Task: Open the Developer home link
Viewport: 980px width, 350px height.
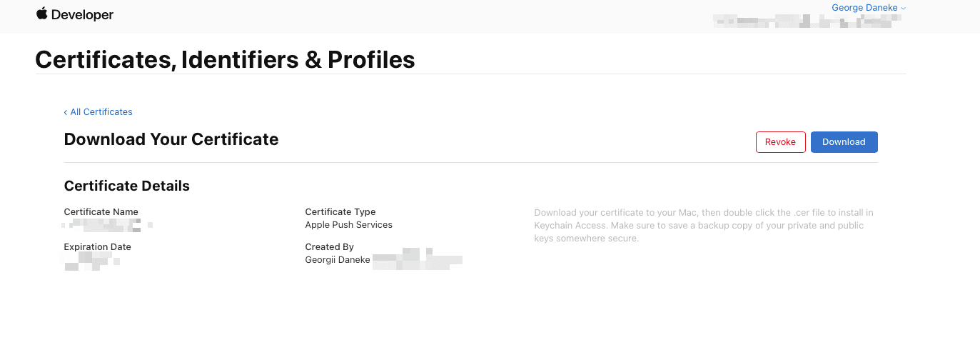Action: pyautogui.click(x=82, y=15)
